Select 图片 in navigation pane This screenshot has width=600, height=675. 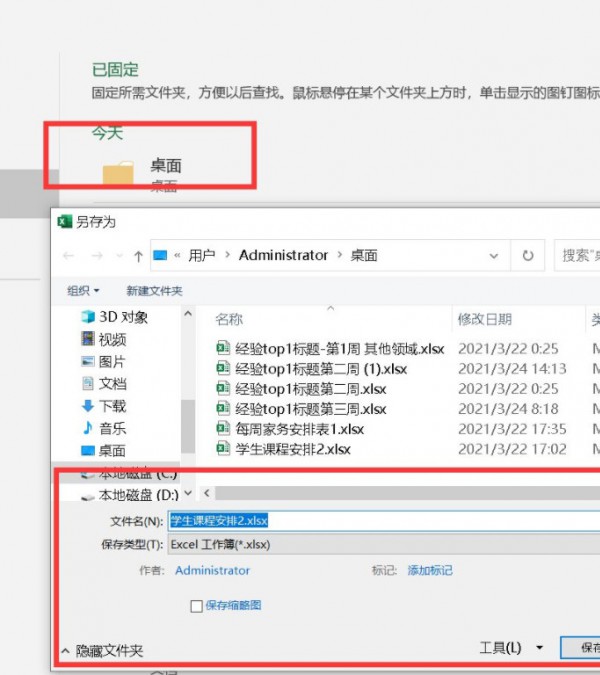[104, 362]
